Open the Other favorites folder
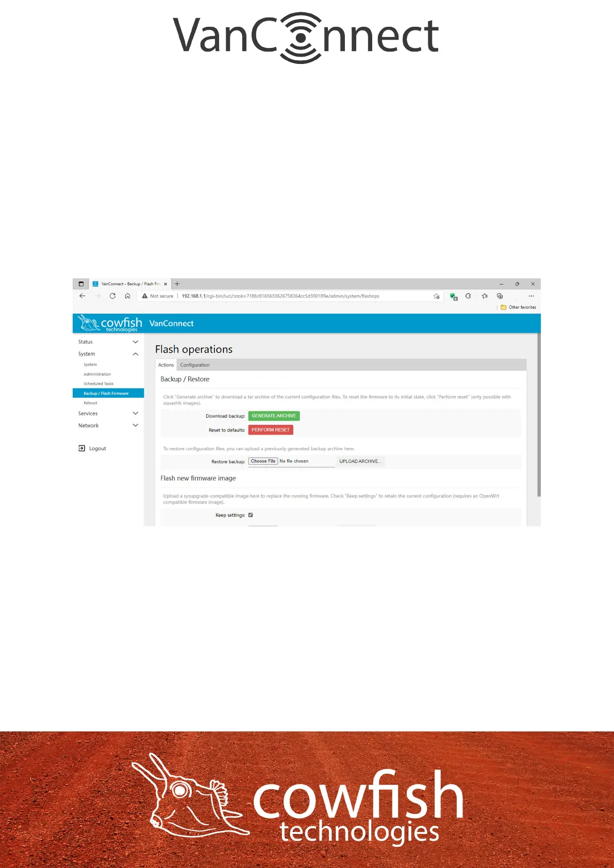The image size is (614, 868). point(518,307)
